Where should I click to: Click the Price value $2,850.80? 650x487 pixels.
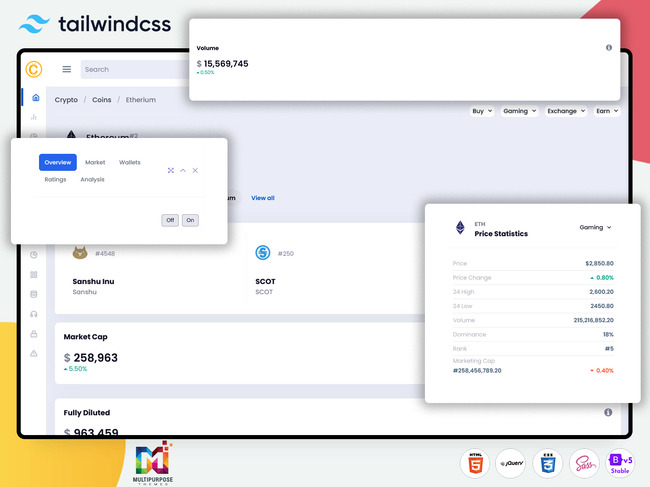pyautogui.click(x=599, y=264)
